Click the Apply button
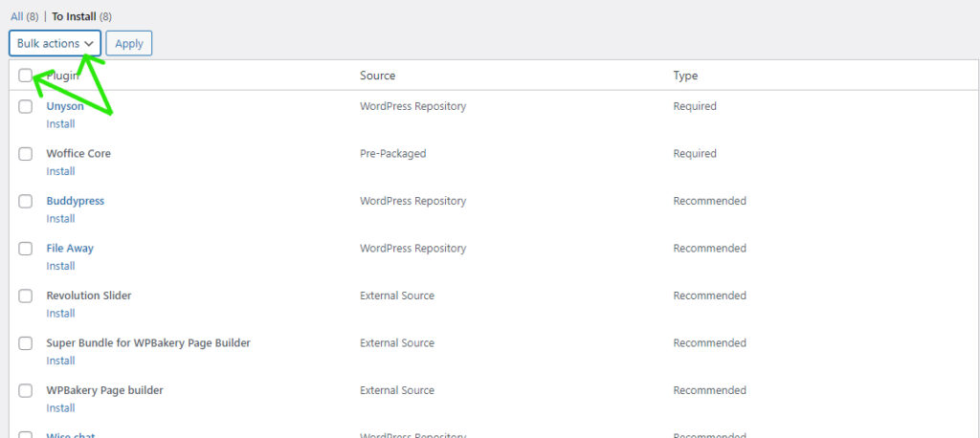Image resolution: width=980 pixels, height=438 pixels. coord(128,44)
